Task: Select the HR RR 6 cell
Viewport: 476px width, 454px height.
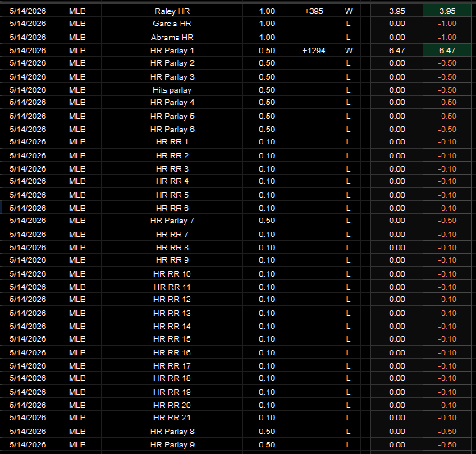Action: point(172,208)
